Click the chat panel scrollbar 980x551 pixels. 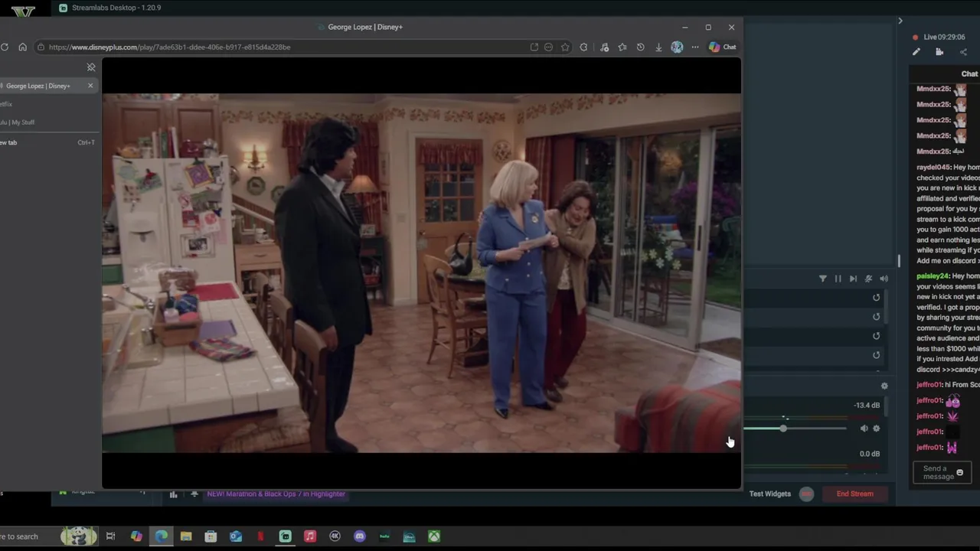click(x=899, y=262)
